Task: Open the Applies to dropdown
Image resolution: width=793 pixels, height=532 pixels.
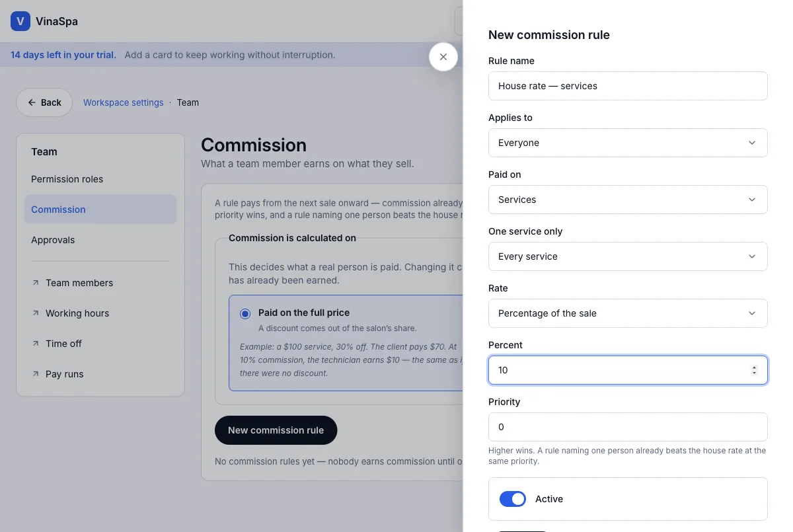Action: 628,143
